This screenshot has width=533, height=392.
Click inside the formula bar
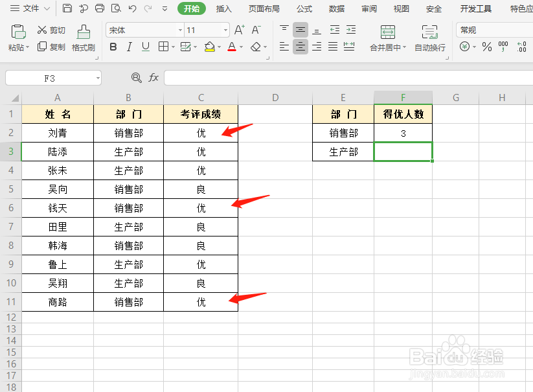coord(324,78)
